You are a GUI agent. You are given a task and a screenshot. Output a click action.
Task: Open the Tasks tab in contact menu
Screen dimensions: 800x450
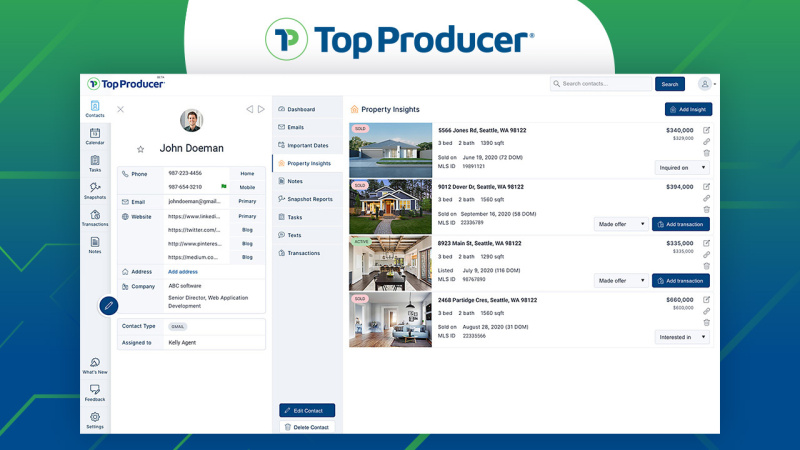coord(307,217)
